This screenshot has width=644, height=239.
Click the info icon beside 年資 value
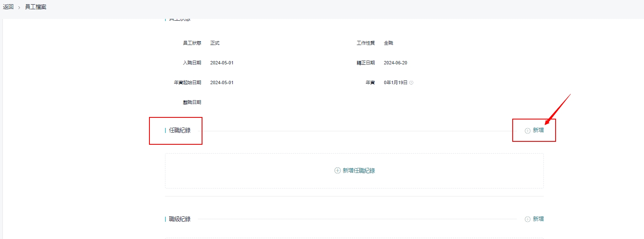pyautogui.click(x=411, y=83)
